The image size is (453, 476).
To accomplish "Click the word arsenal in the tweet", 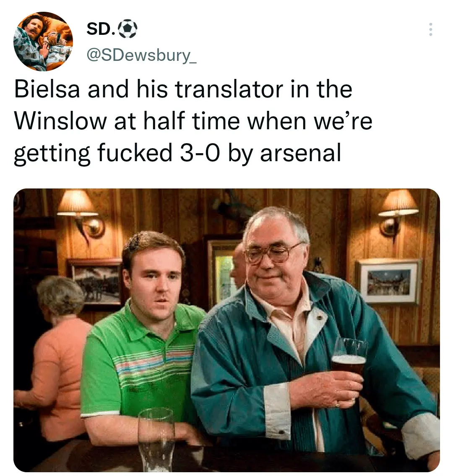I will 301,153.
